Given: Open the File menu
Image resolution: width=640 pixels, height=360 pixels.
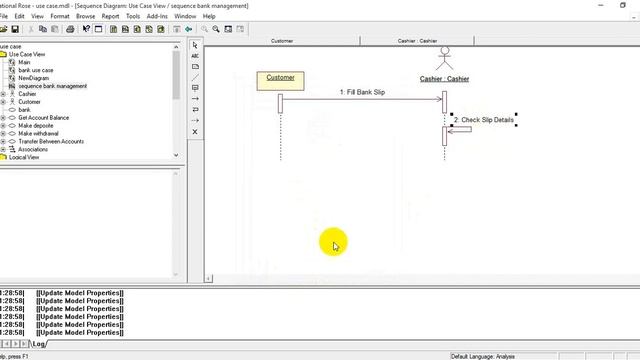Looking at the screenshot, I should [4, 16].
